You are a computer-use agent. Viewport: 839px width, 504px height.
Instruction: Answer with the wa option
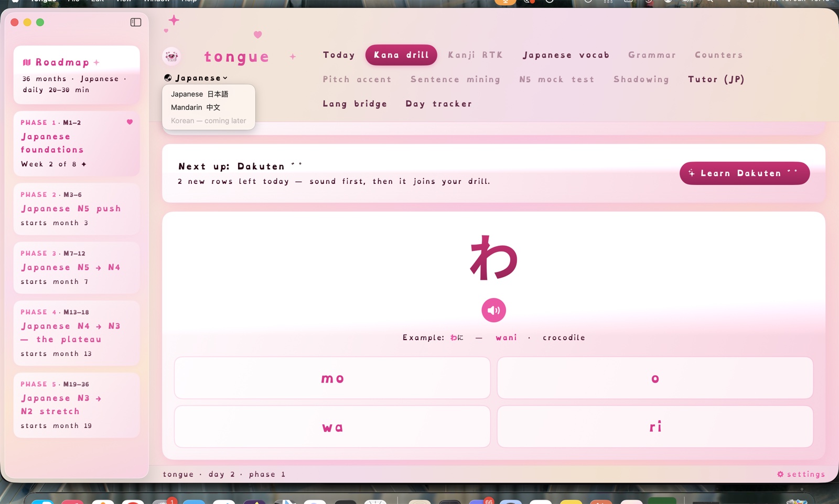pyautogui.click(x=332, y=427)
